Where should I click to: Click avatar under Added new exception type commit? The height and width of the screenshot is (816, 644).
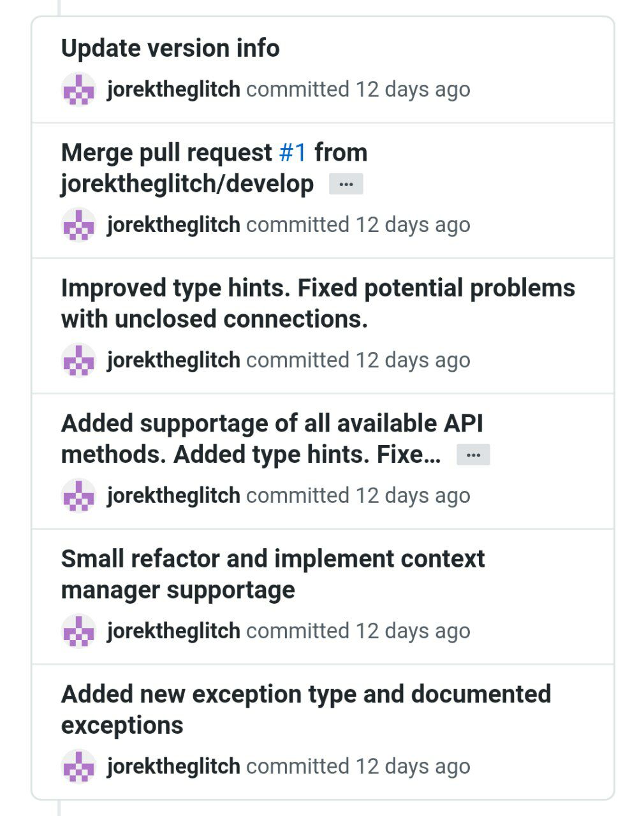(78, 766)
